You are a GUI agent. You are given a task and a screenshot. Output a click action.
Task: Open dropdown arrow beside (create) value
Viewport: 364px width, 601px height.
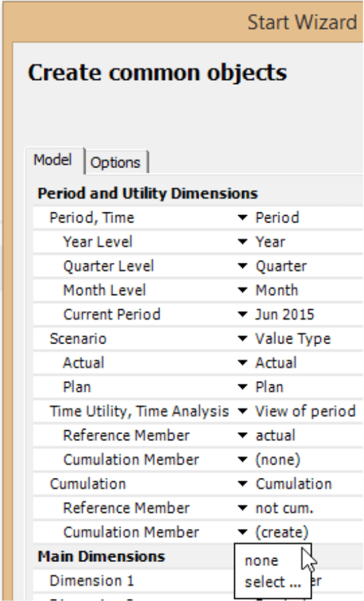point(242,532)
